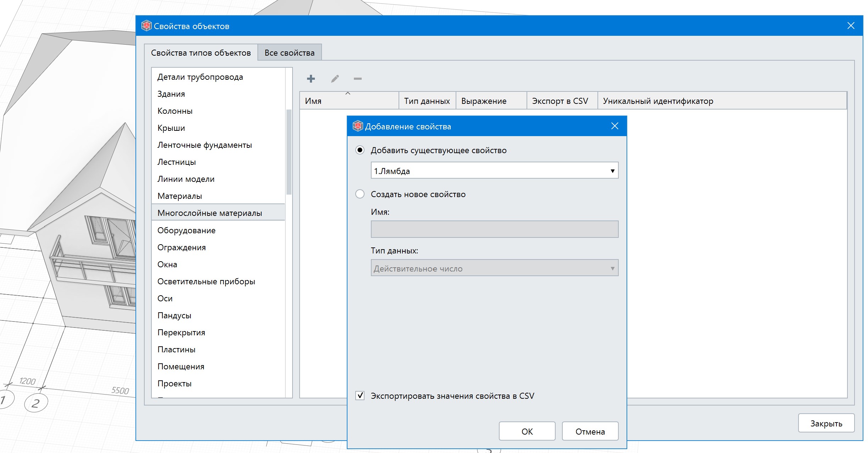The image size is (868, 453).
Task: Click the plus icon to add property
Action: [x=311, y=79]
